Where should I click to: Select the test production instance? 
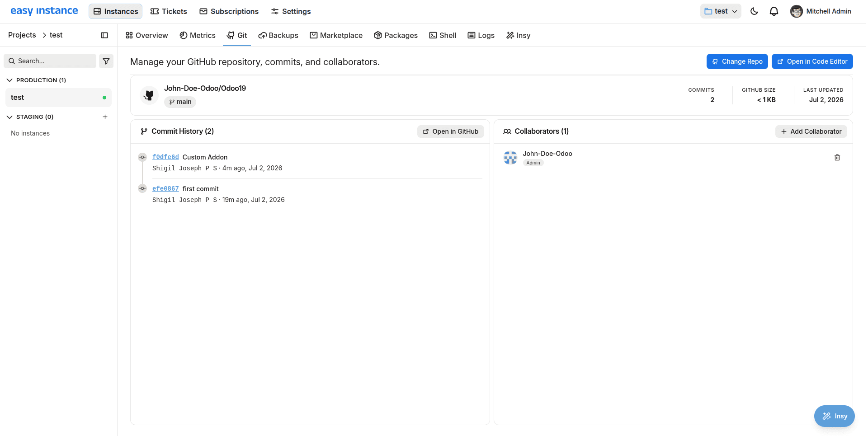(58, 98)
